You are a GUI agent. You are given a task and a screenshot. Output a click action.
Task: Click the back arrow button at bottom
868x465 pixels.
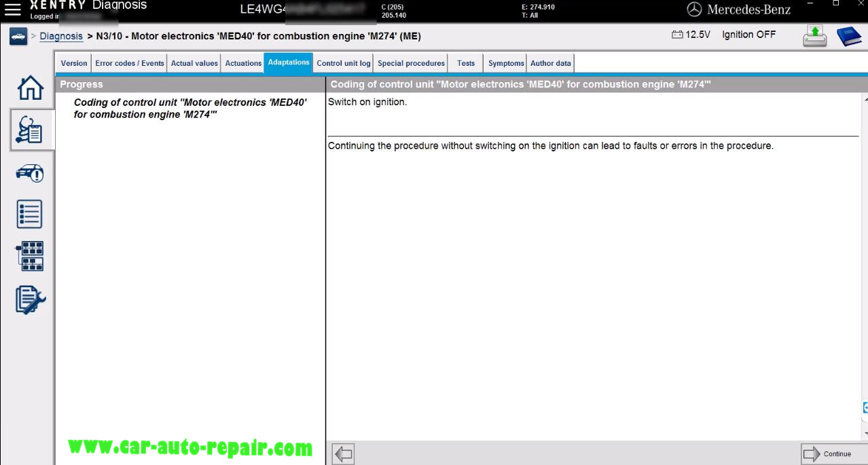[344, 453]
